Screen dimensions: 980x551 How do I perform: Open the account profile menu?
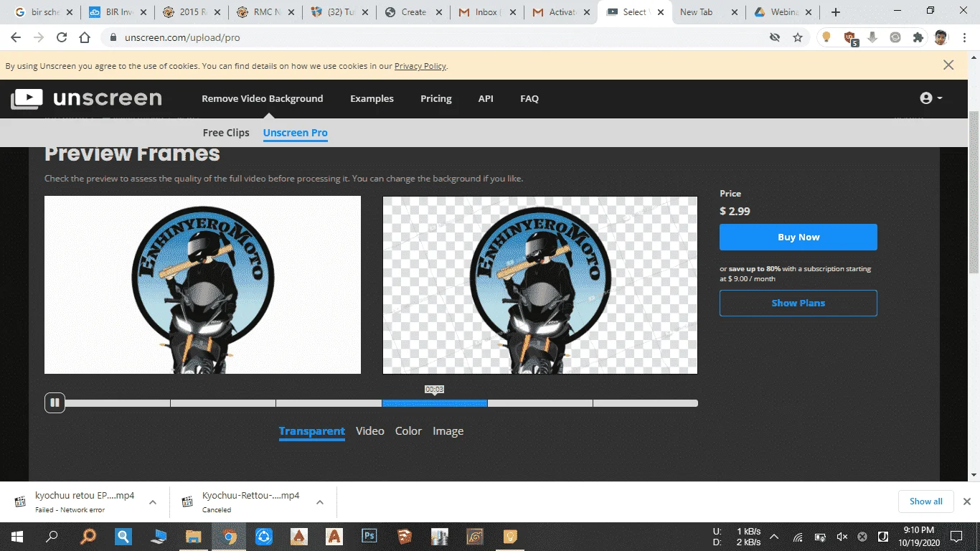[x=930, y=98]
